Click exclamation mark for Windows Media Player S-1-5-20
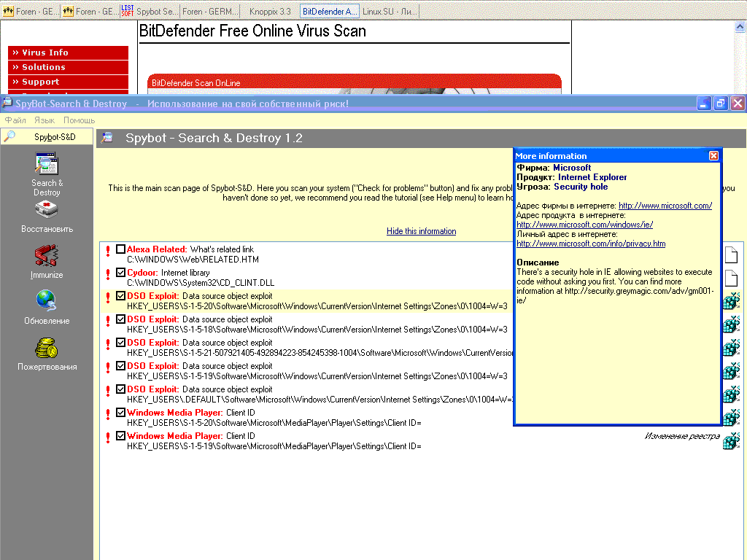Viewport: 747px width, 560px height. tap(108, 414)
